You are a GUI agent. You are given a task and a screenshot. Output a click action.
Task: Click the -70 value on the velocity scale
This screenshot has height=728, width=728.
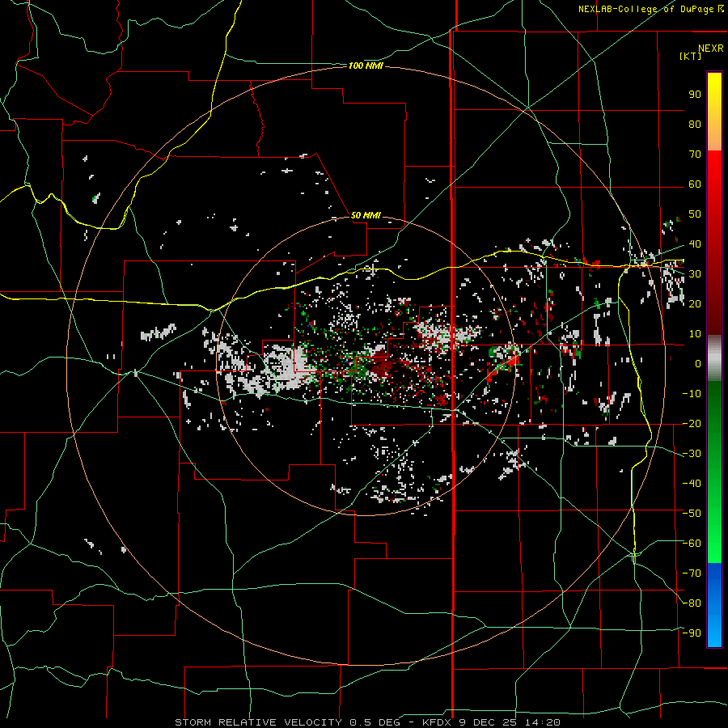point(692,574)
